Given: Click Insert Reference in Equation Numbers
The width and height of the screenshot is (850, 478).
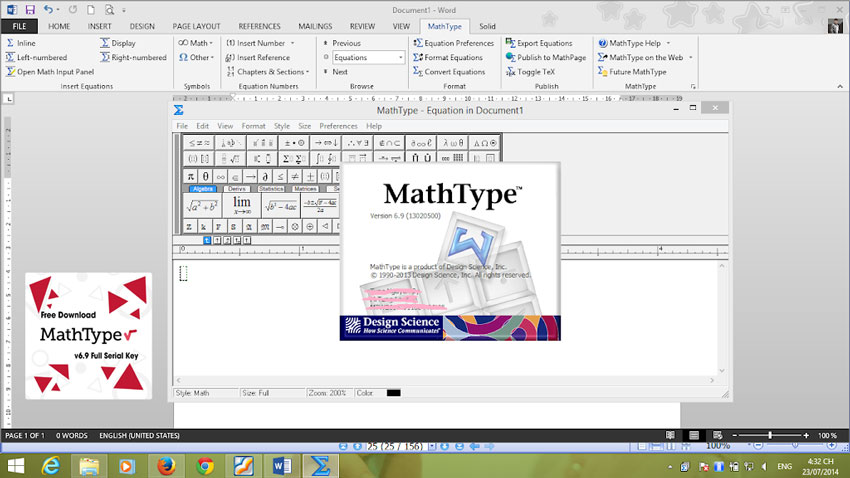Looking at the screenshot, I should pyautogui.click(x=257, y=57).
